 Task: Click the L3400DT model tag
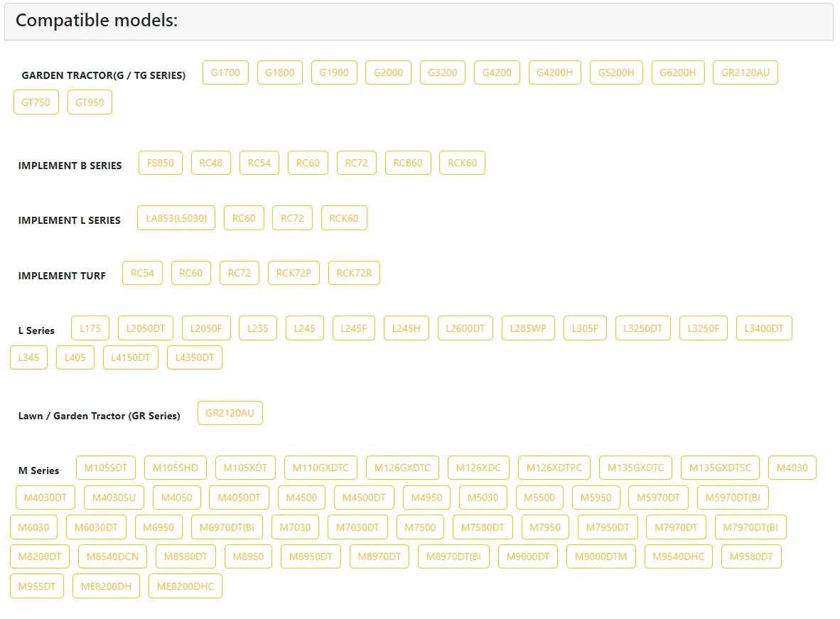tap(764, 328)
